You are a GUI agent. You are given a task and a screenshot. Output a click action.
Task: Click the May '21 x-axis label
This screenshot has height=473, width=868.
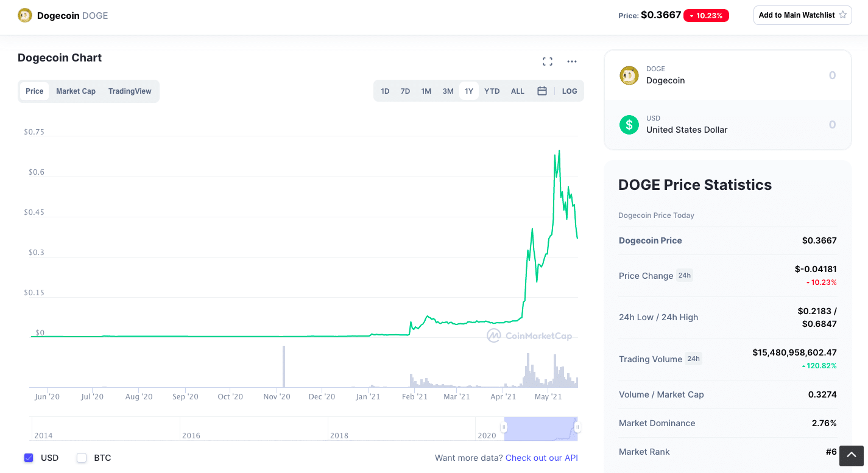[548, 397]
